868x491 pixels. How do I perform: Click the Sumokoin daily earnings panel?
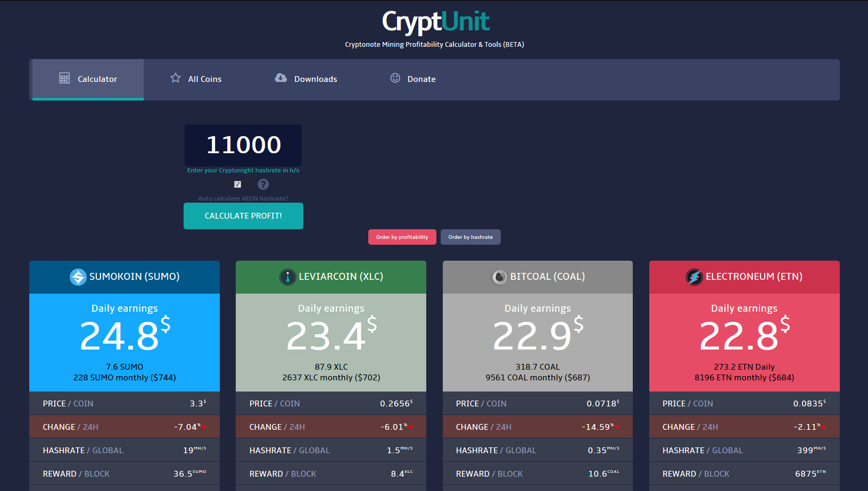(x=125, y=342)
